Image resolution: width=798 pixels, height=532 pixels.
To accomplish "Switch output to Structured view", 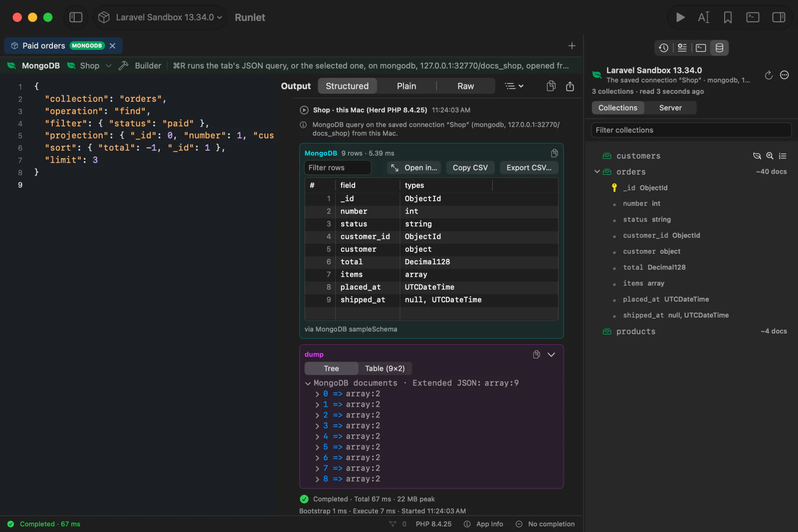I will (x=347, y=86).
